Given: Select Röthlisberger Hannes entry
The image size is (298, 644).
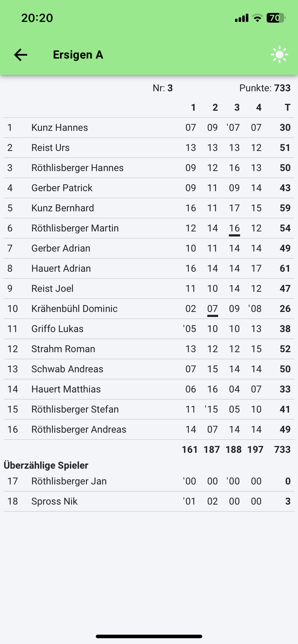Looking at the screenshot, I should tap(149, 168).
